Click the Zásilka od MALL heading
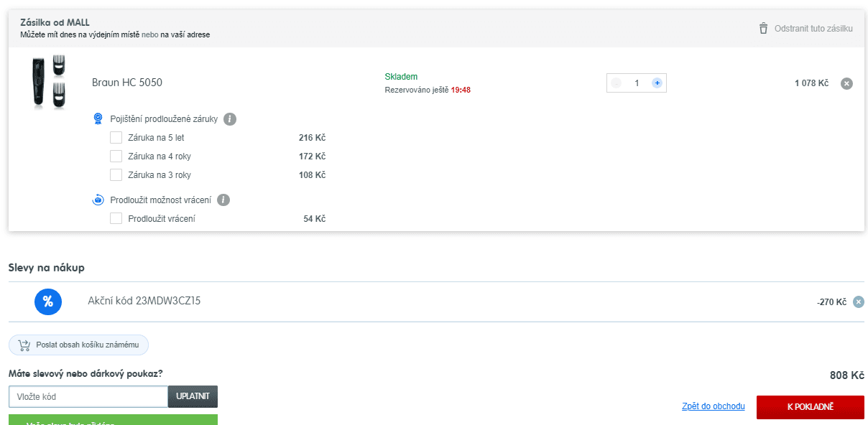The height and width of the screenshot is (425, 868). coord(55,23)
